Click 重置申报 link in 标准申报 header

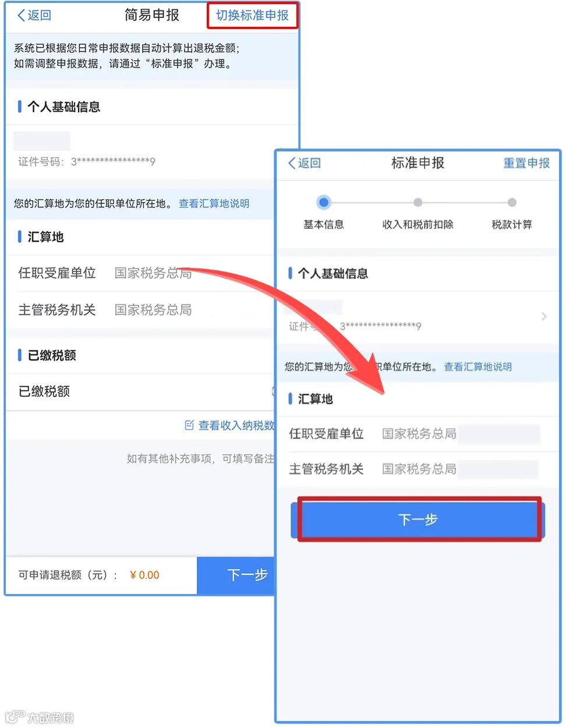526,163
